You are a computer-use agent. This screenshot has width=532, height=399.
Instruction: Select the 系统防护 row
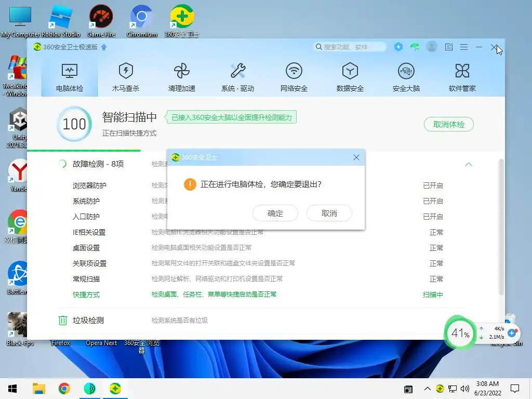(257, 201)
